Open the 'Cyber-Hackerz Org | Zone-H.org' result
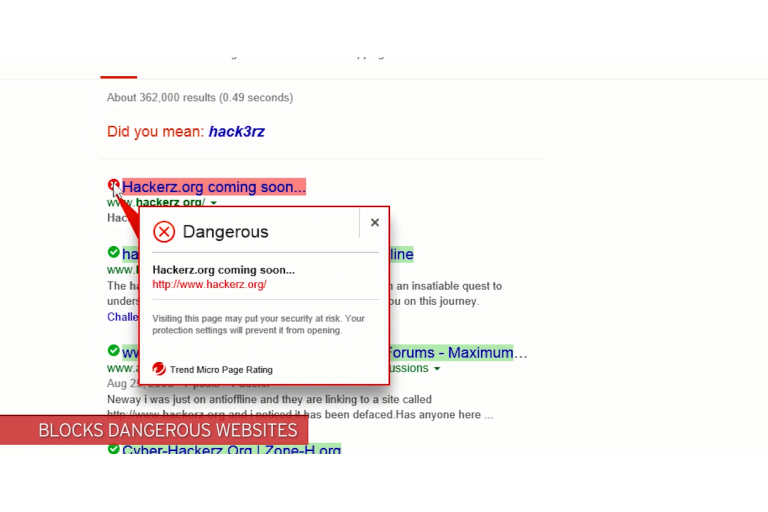Screen dimensions: 768x512 [231, 449]
